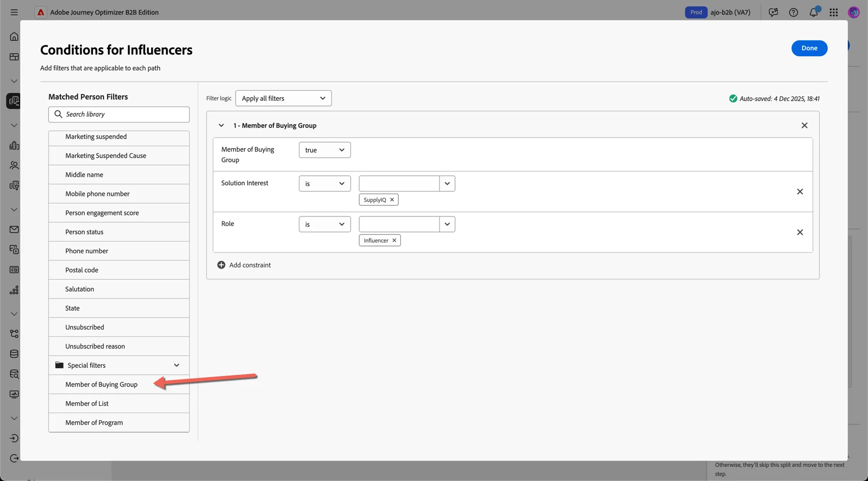This screenshot has width=868, height=481.
Task: Open the notifications bell
Action: (x=814, y=12)
